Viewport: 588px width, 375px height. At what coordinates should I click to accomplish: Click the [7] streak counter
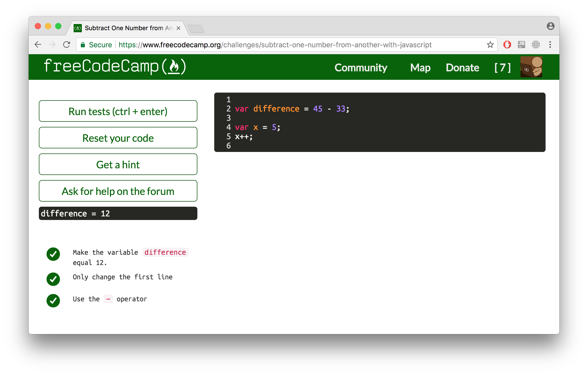pos(502,68)
